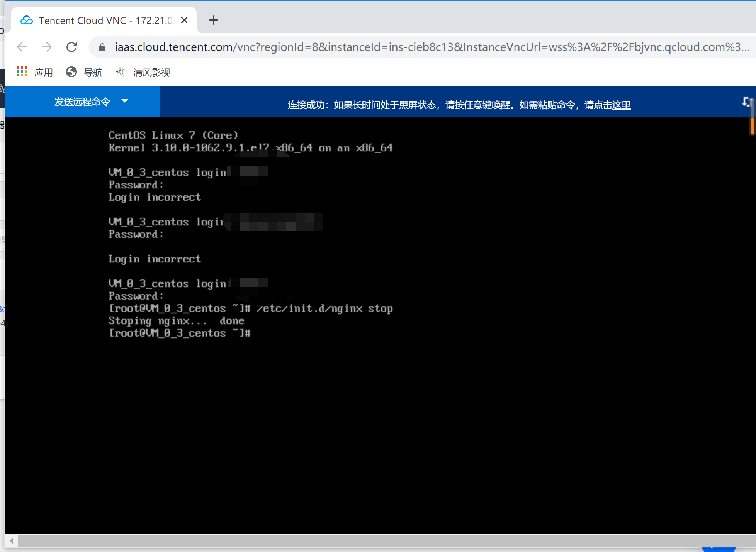Click the last root shell prompt

180,333
